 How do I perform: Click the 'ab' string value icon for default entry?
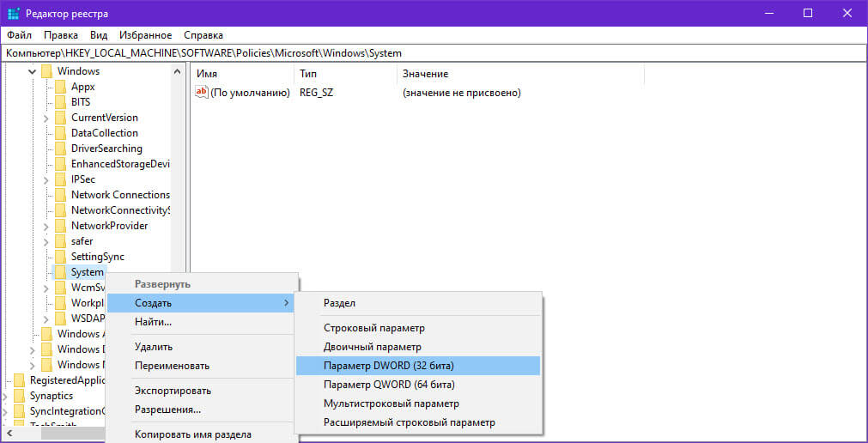(202, 93)
